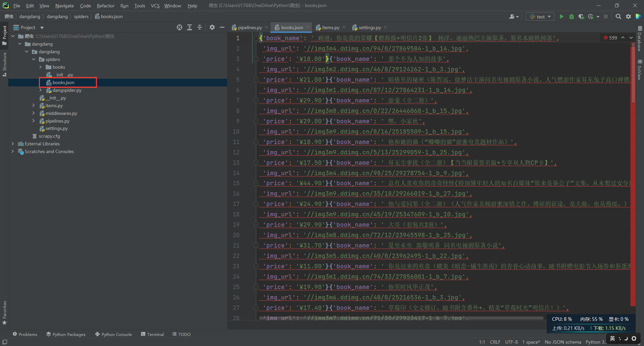The height and width of the screenshot is (346, 644).
Task: Click Collapse All icon in Project panel
Action: [x=200, y=27]
